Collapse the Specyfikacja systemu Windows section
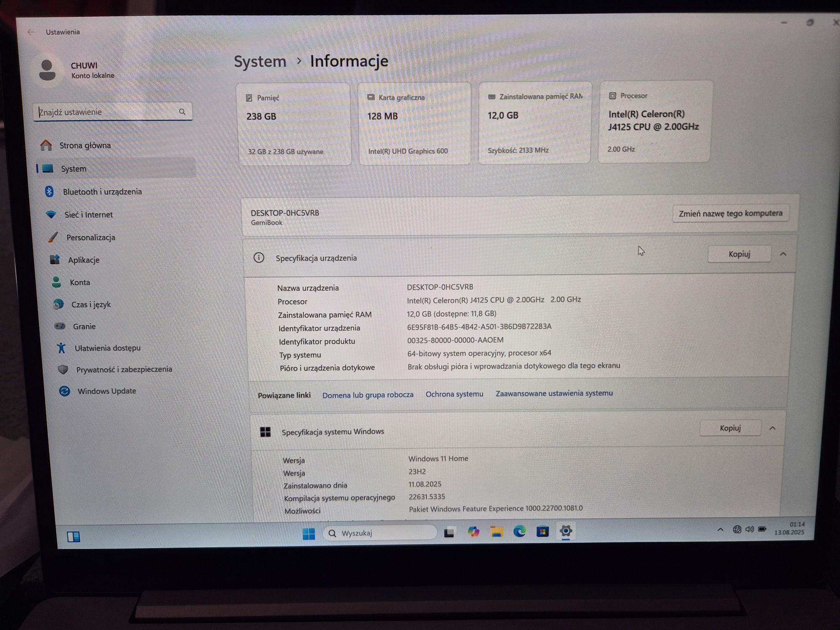This screenshot has height=630, width=840. [772, 428]
